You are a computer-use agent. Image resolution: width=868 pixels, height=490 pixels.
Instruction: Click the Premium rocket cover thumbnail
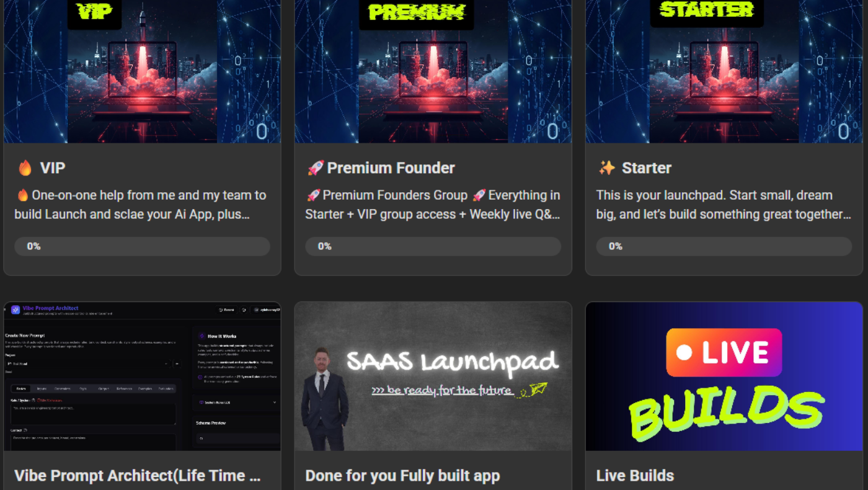click(433, 71)
